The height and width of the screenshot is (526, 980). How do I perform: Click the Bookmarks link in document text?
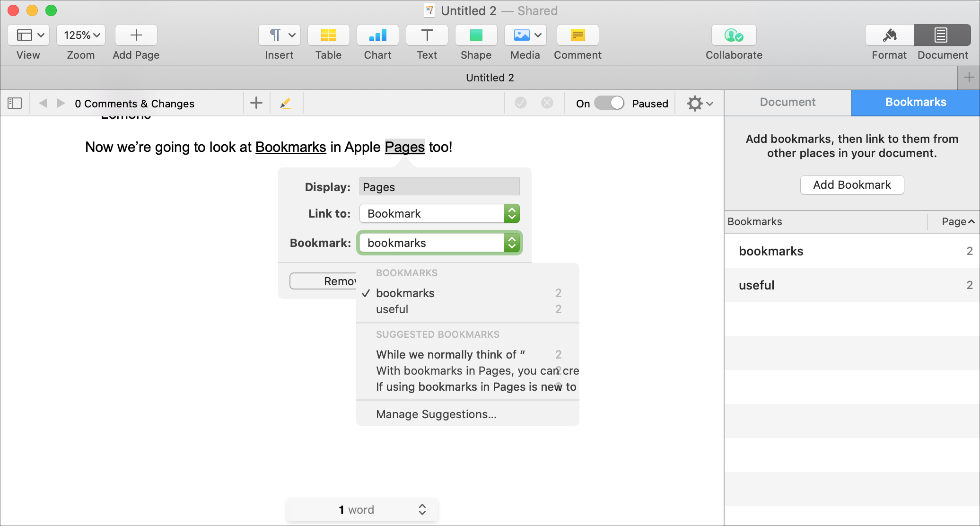tap(291, 147)
